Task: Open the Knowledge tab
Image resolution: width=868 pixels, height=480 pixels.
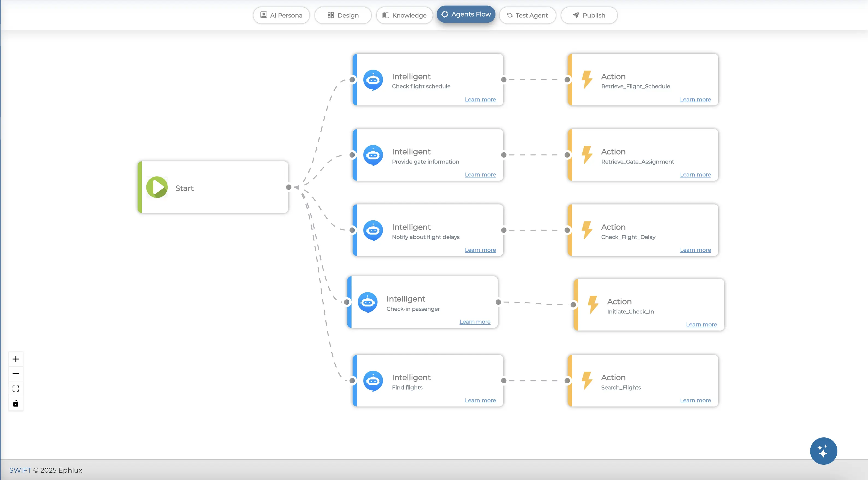Action: click(x=404, y=15)
